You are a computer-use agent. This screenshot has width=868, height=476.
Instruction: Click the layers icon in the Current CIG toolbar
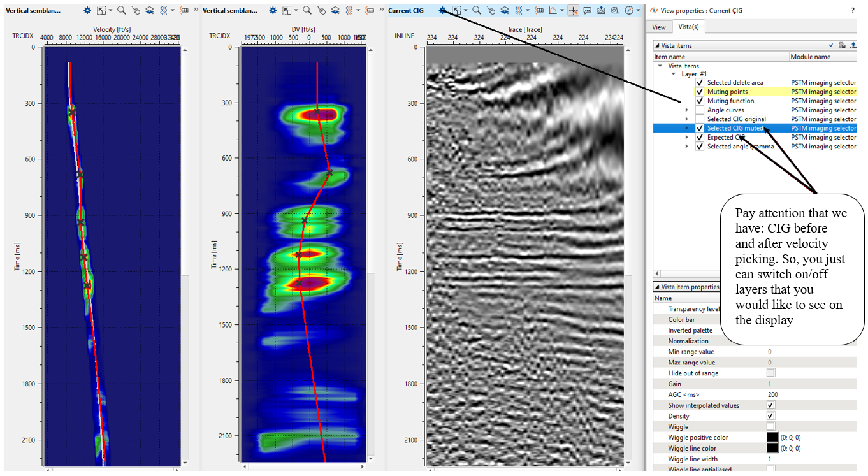tap(504, 11)
